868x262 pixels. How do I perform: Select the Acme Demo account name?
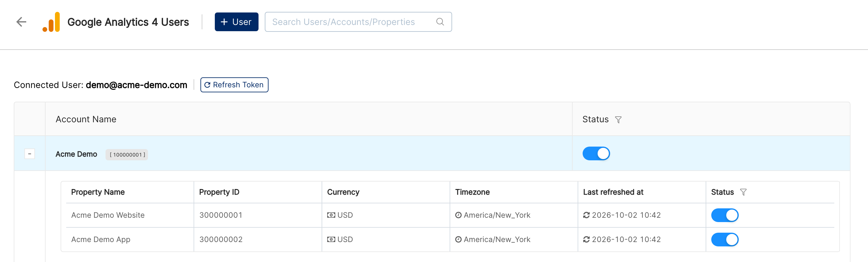(76, 154)
